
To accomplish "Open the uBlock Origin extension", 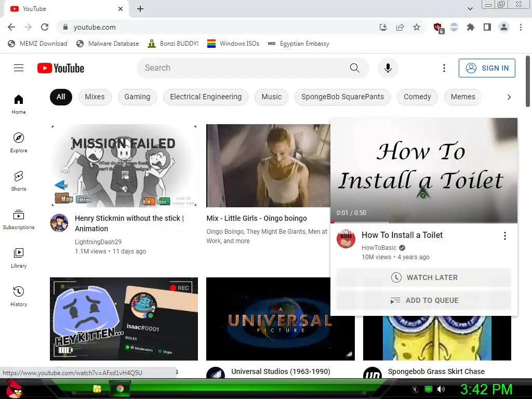I will (x=438, y=28).
